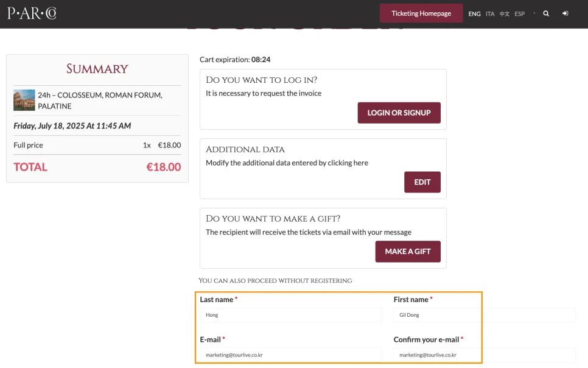Click the PARCO logo
The image size is (588, 368).
(x=32, y=13)
